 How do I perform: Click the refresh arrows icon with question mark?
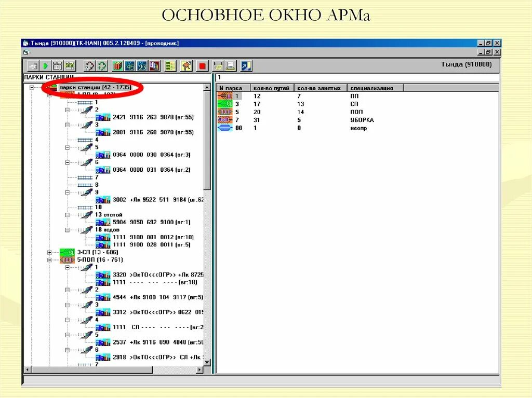(x=89, y=66)
